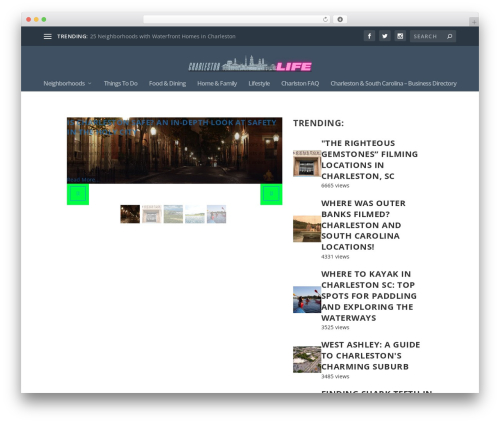Open Where to Kayak in Charleston article
Image resolution: width=500 pixels, height=423 pixels.
pyautogui.click(x=369, y=296)
